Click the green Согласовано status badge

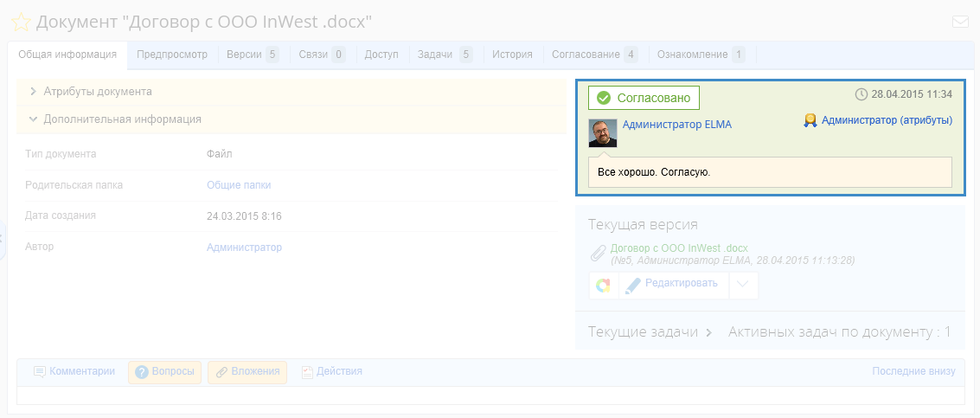pos(644,98)
